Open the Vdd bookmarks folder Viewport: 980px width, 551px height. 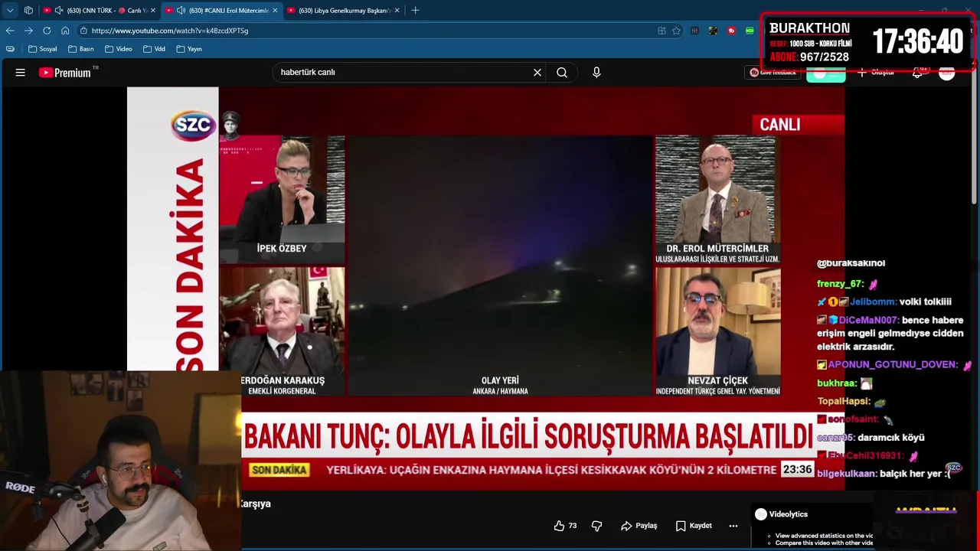click(x=154, y=49)
